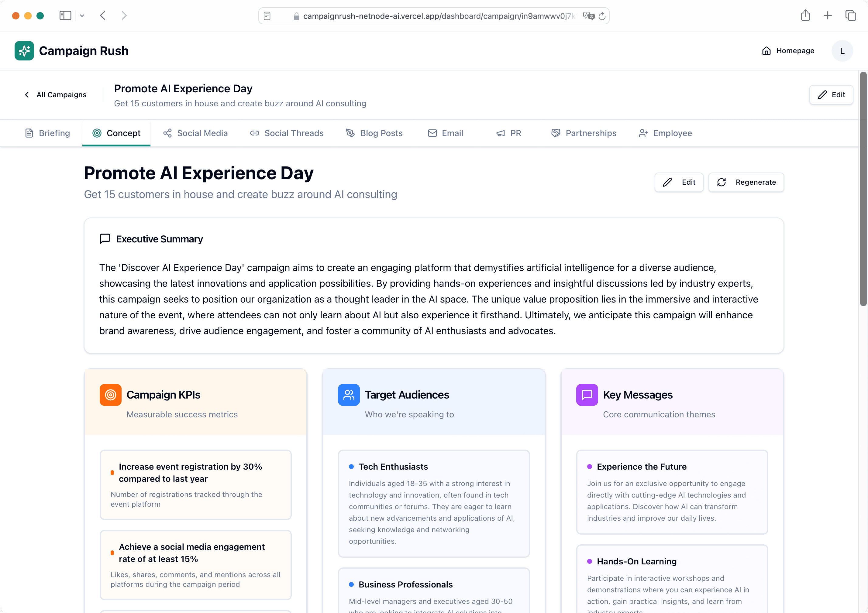868x613 pixels.
Task: Click the 'Hands-On Learning' message heading
Action: click(x=637, y=561)
